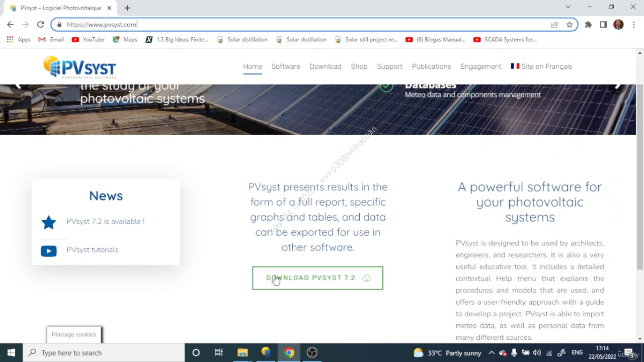The width and height of the screenshot is (644, 362).
Task: Expand the hidden system tray icons
Action: pos(492,353)
